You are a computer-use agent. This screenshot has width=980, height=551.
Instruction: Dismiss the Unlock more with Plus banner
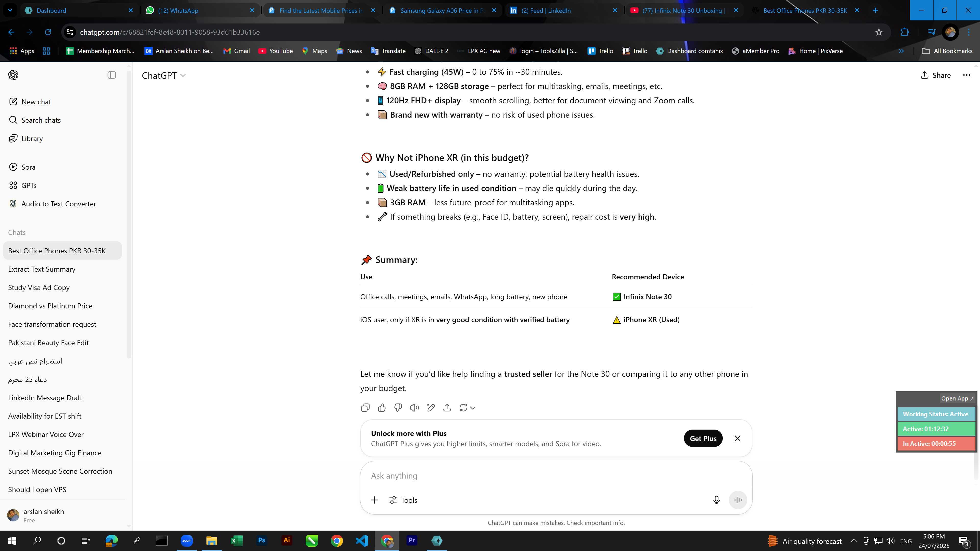point(737,439)
